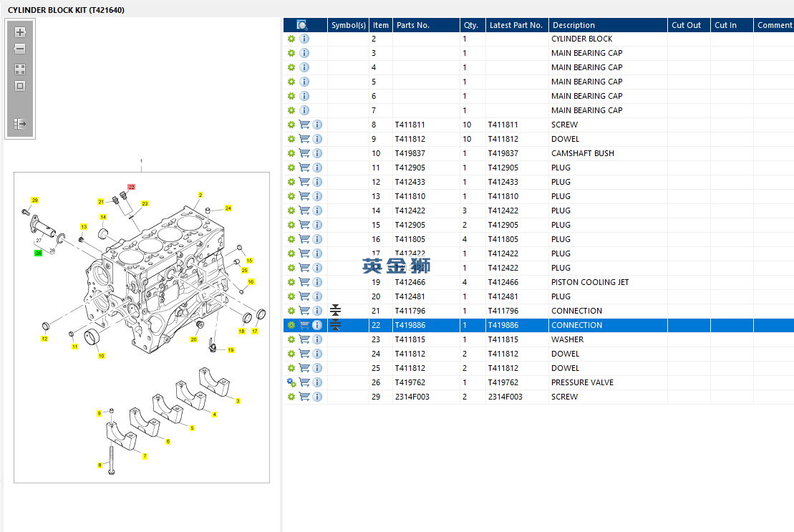The height and width of the screenshot is (532, 794).
Task: Open info icon for WASHER row 23
Action: pos(317,339)
